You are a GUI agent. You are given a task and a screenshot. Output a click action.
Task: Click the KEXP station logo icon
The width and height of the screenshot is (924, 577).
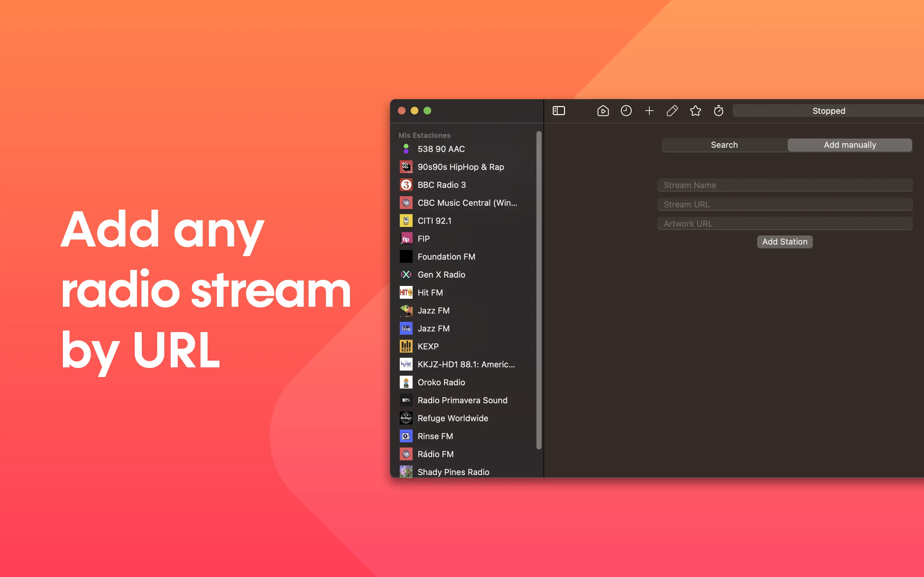(406, 346)
